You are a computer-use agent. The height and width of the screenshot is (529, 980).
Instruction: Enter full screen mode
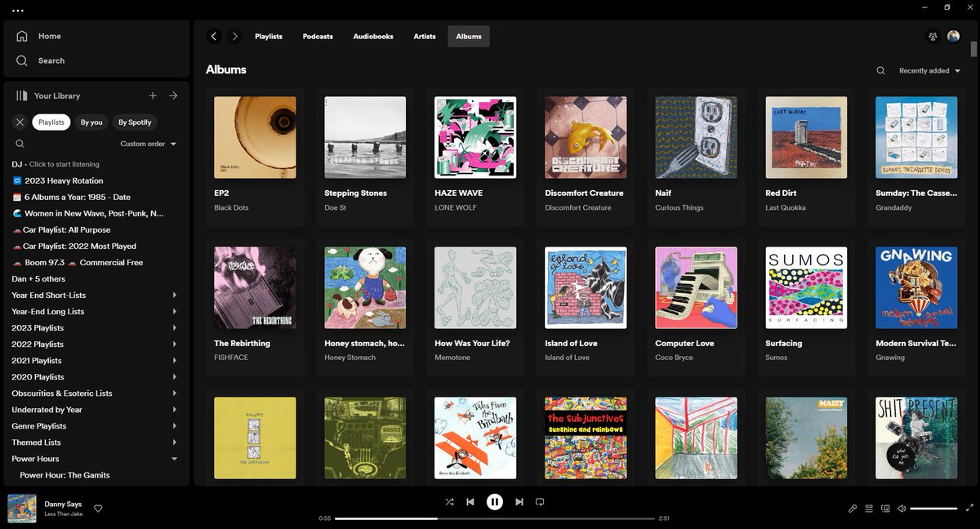969,509
